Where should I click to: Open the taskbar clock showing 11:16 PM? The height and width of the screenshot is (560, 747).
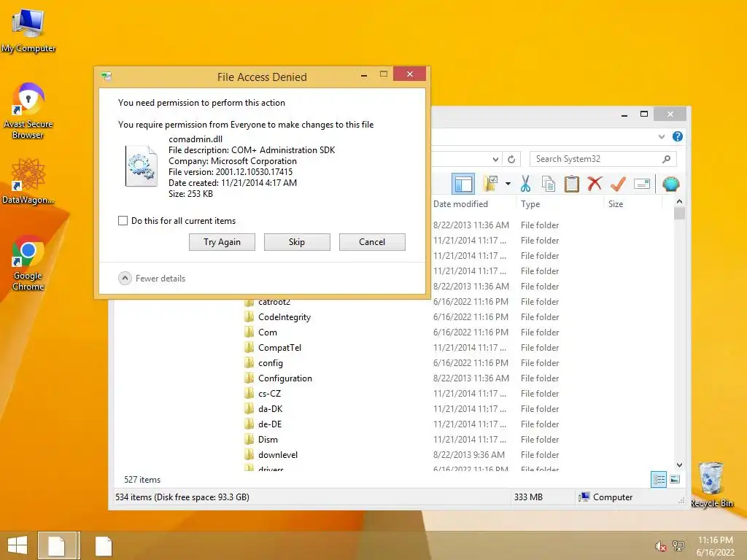[715, 546]
